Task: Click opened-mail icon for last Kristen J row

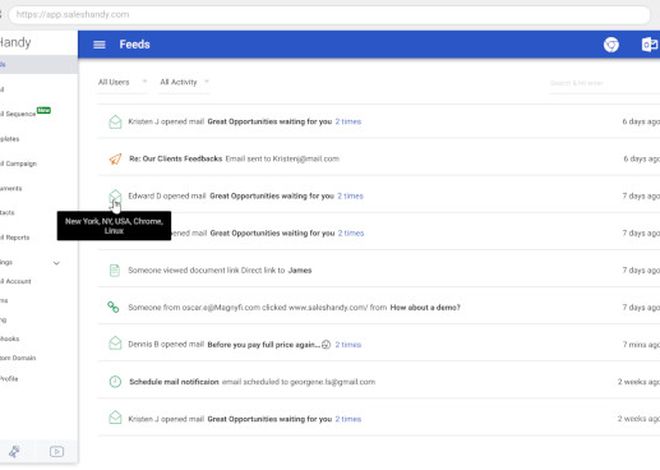Action: point(115,419)
